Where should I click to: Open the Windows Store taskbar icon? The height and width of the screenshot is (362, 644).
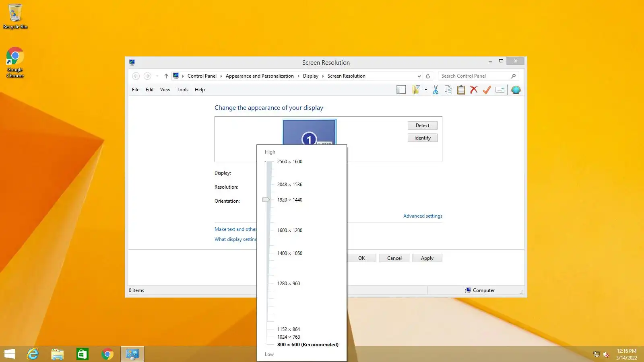(x=83, y=354)
